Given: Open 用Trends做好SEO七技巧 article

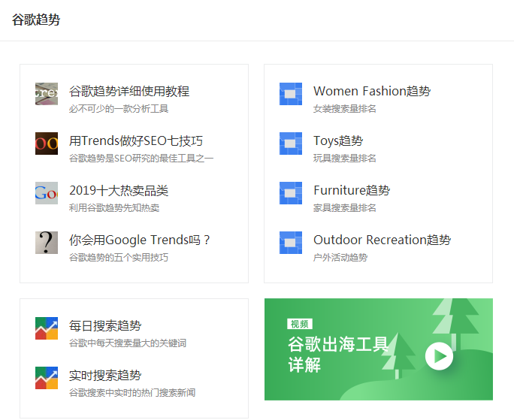Looking at the screenshot, I should 136,141.
